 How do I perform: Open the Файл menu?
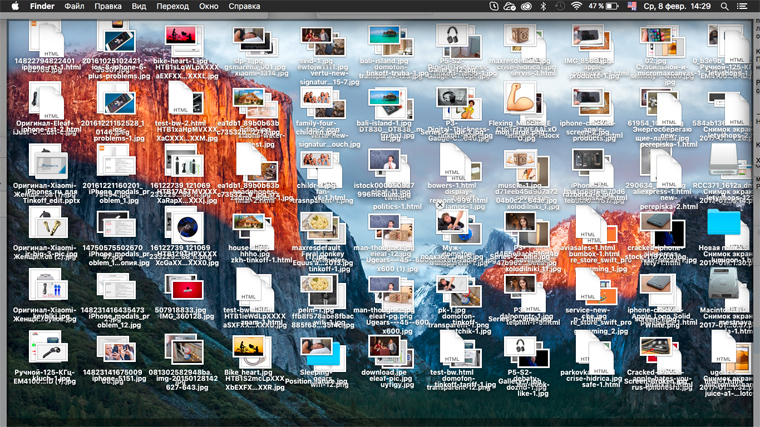tap(75, 7)
